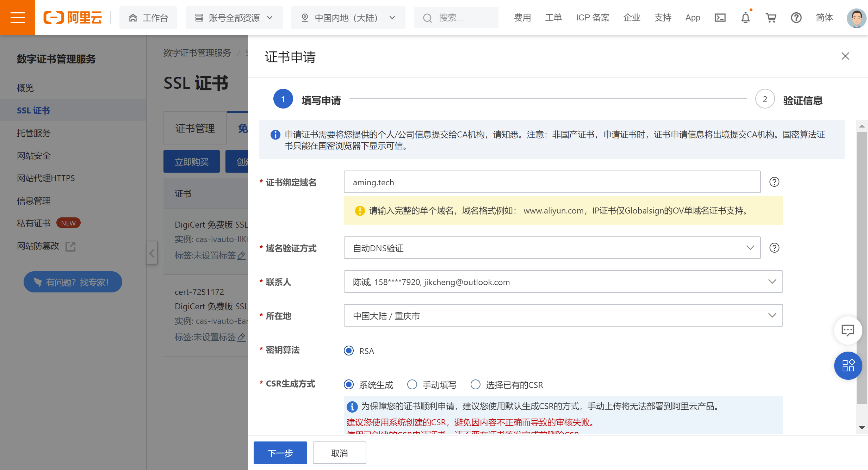Expand 中国内地（大陆）region dropdown
The width and height of the screenshot is (868, 470).
pos(348,18)
